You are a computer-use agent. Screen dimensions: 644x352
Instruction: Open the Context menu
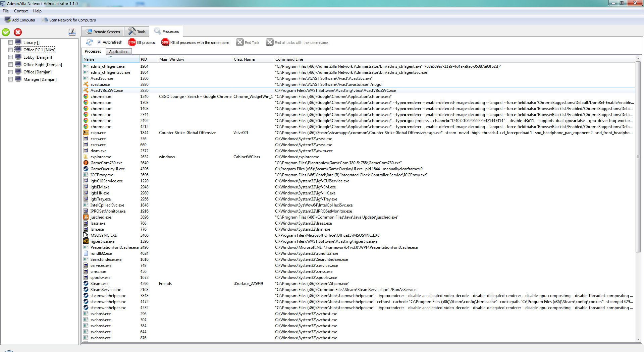[21, 11]
